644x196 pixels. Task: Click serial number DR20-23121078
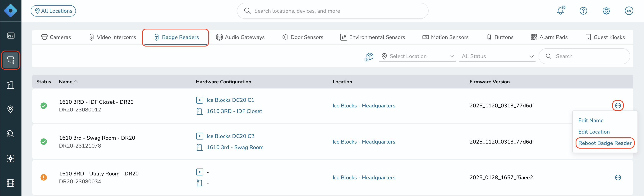80,146
